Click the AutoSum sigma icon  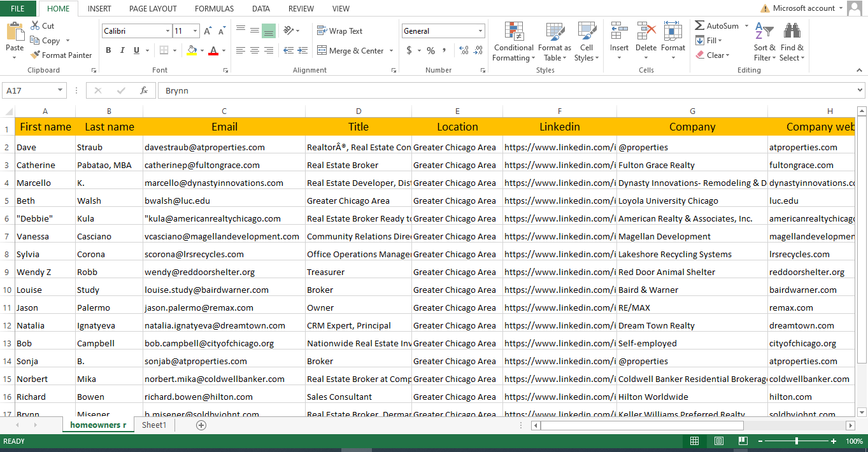[700, 26]
